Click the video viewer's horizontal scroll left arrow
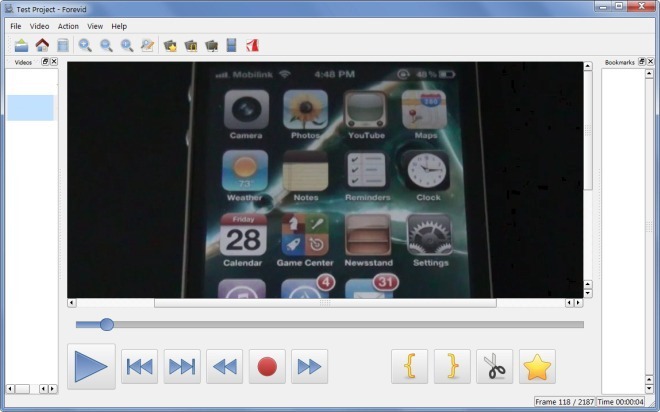 click(72, 303)
